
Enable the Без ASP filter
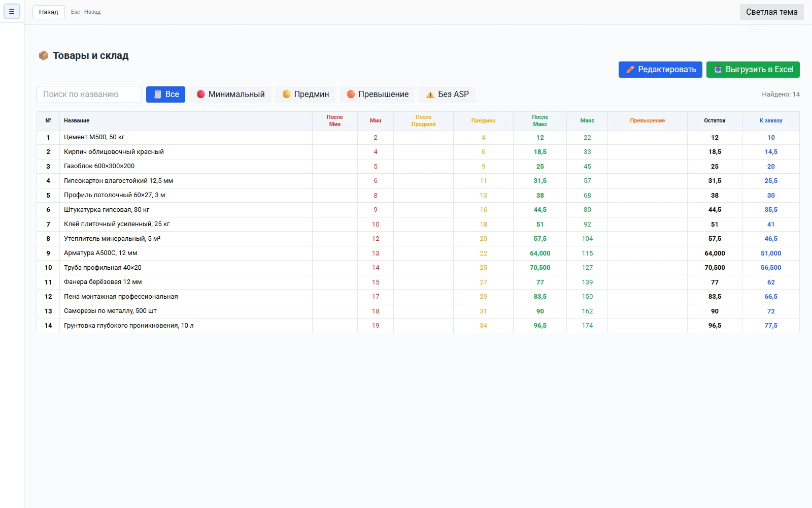point(447,94)
